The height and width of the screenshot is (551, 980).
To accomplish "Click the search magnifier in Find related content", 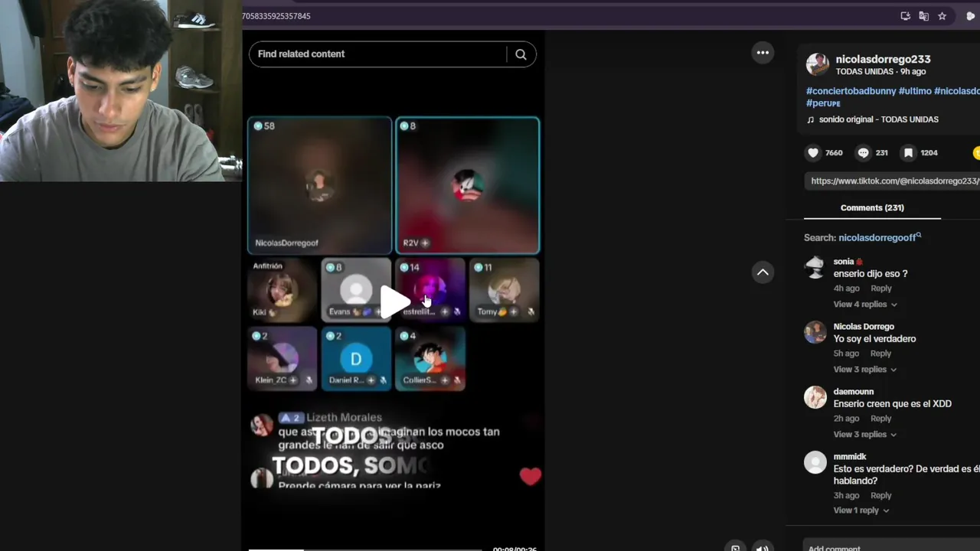I will click(x=521, y=54).
